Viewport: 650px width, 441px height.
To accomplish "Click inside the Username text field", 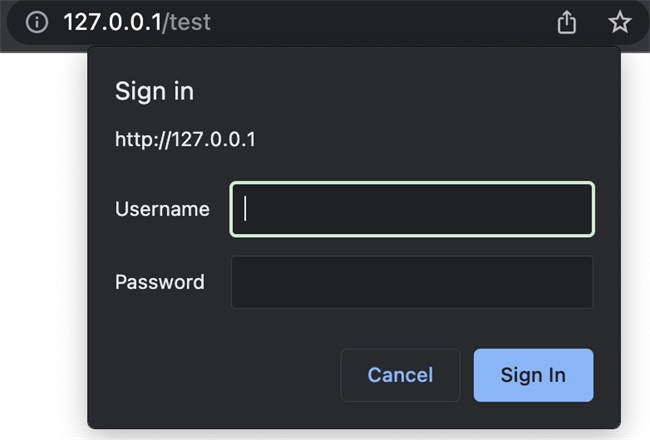I will pos(412,209).
